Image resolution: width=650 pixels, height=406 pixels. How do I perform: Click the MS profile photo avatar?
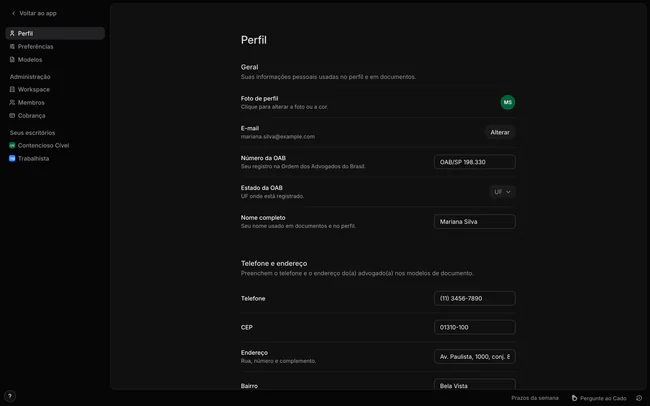click(507, 102)
